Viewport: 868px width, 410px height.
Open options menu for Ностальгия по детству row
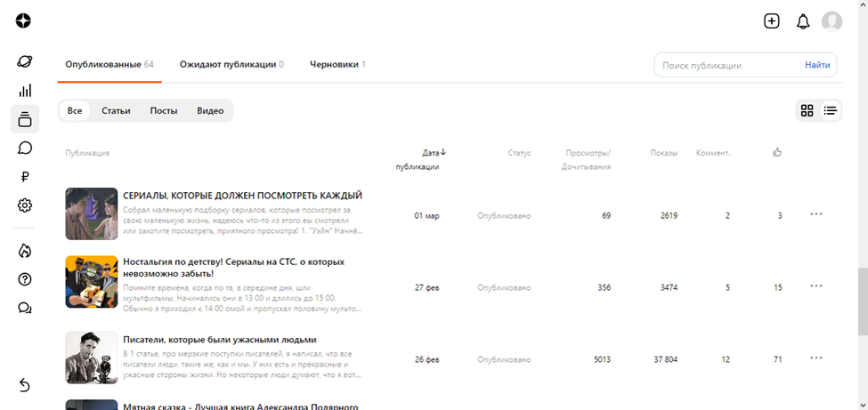[x=816, y=286]
